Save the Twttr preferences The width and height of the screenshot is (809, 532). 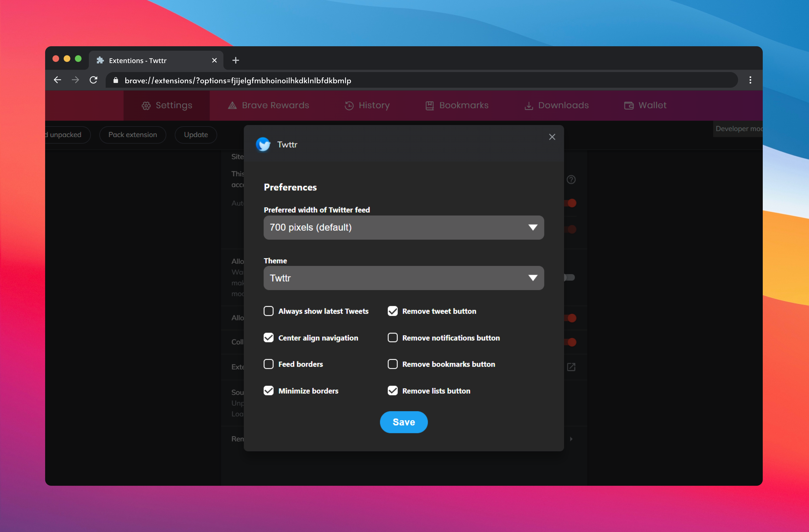(x=403, y=422)
